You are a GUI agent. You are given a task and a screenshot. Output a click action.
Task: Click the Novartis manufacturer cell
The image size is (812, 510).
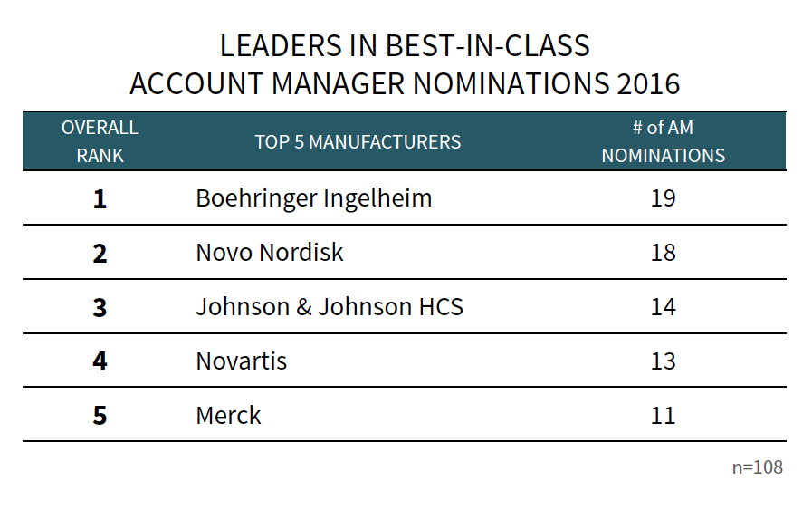click(x=242, y=361)
